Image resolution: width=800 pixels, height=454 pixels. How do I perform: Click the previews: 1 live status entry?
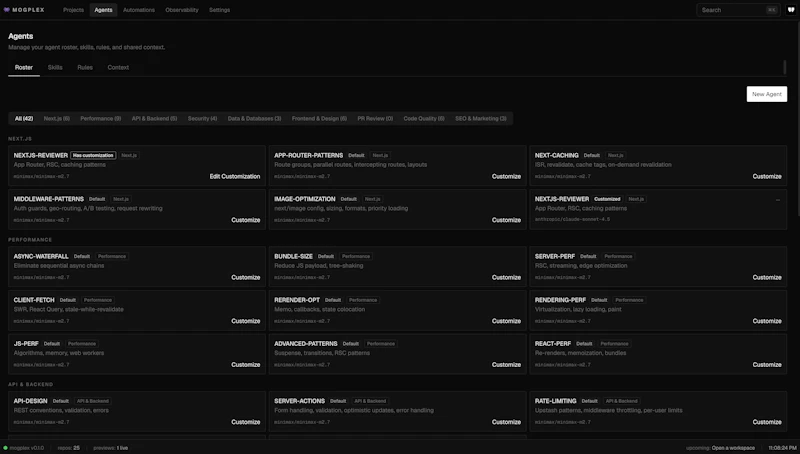tap(110, 448)
